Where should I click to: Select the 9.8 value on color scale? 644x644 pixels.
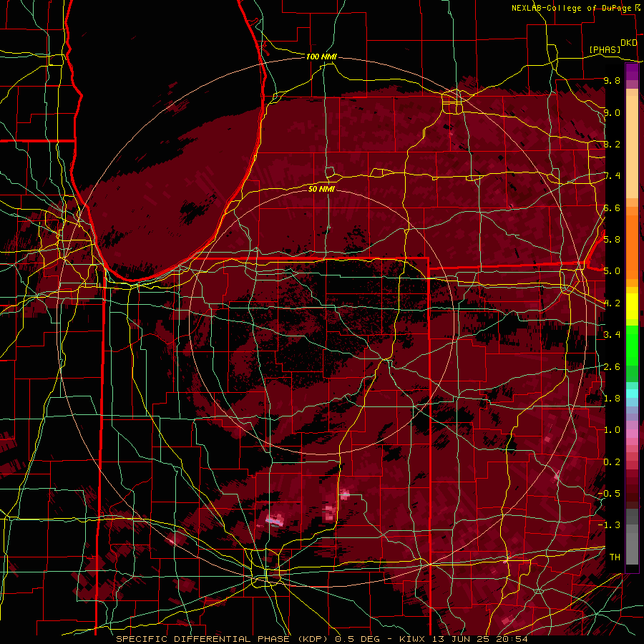coord(612,80)
